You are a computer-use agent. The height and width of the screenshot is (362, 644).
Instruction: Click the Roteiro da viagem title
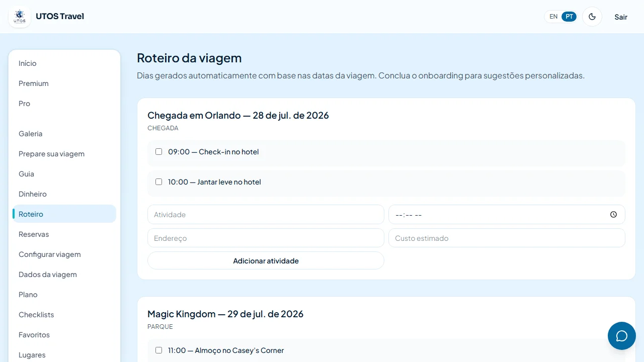pos(189,58)
